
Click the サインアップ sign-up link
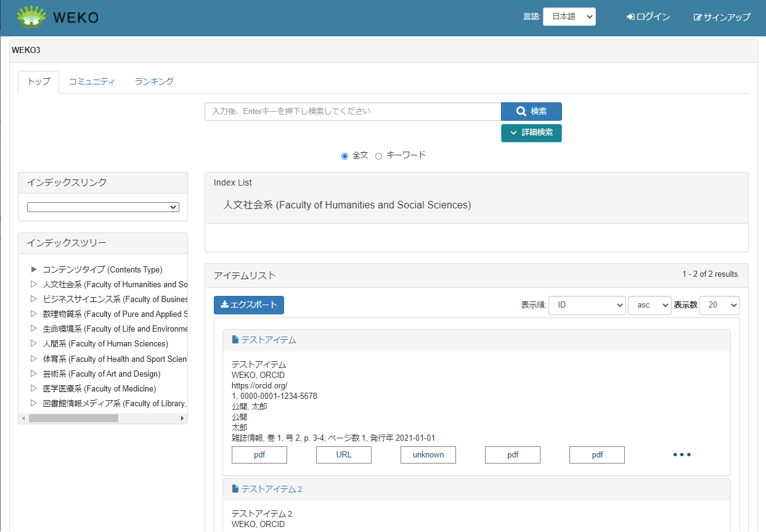pos(722,17)
